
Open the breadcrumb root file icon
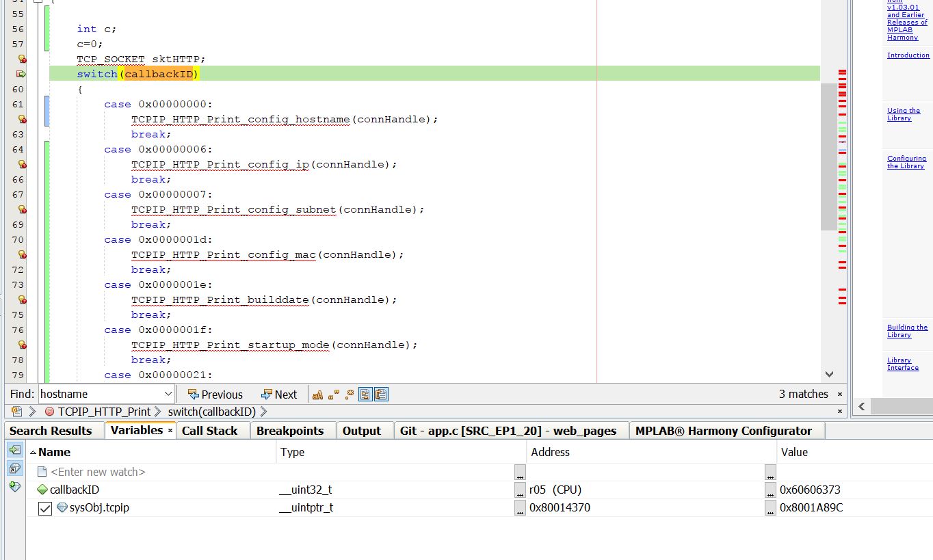pyautogui.click(x=16, y=412)
